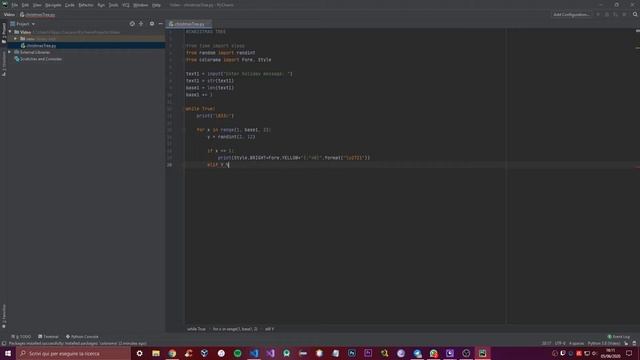Open PyCharm from taskbar
This screenshot has height=360, width=640.
click(x=482, y=353)
